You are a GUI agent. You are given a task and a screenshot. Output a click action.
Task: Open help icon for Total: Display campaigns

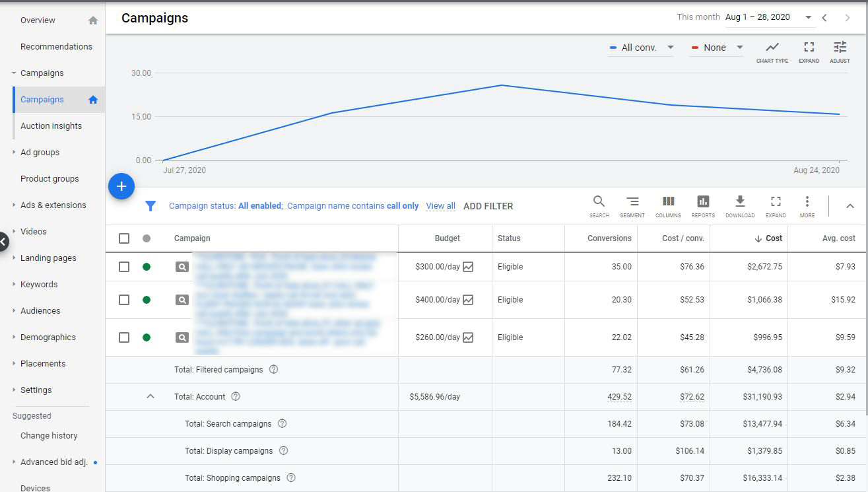pos(283,451)
